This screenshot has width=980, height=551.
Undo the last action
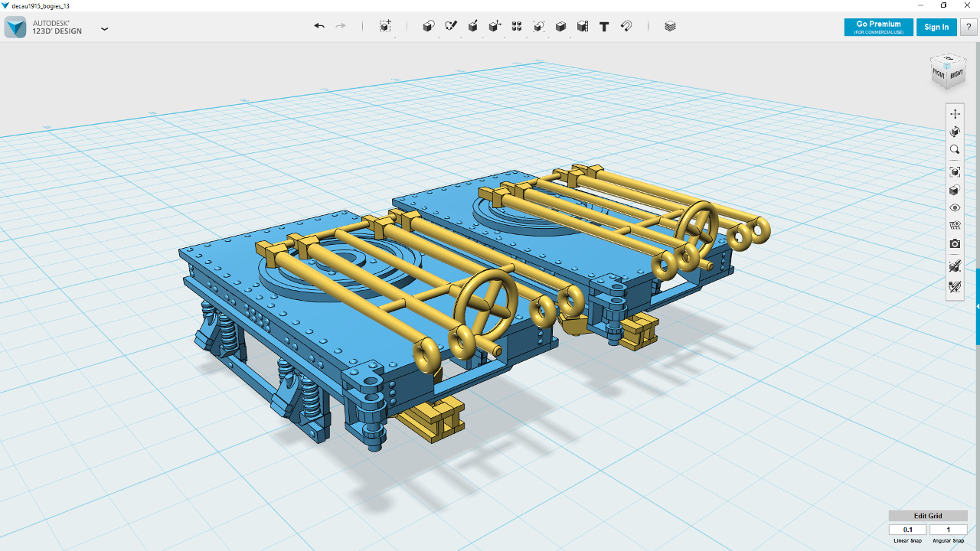(319, 26)
